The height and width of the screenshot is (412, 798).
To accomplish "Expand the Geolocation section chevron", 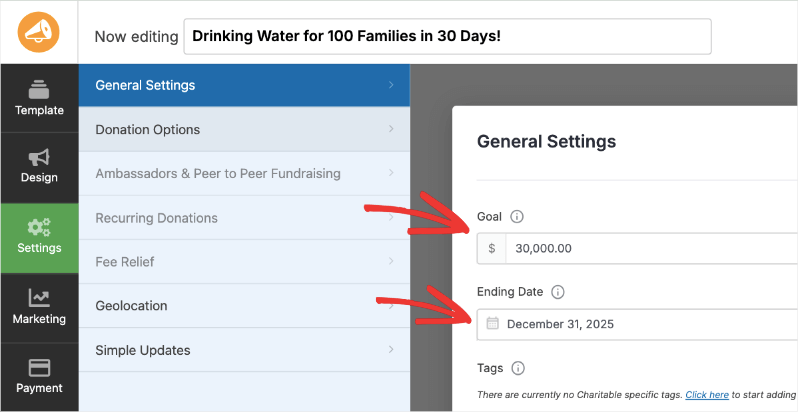I will click(x=391, y=305).
